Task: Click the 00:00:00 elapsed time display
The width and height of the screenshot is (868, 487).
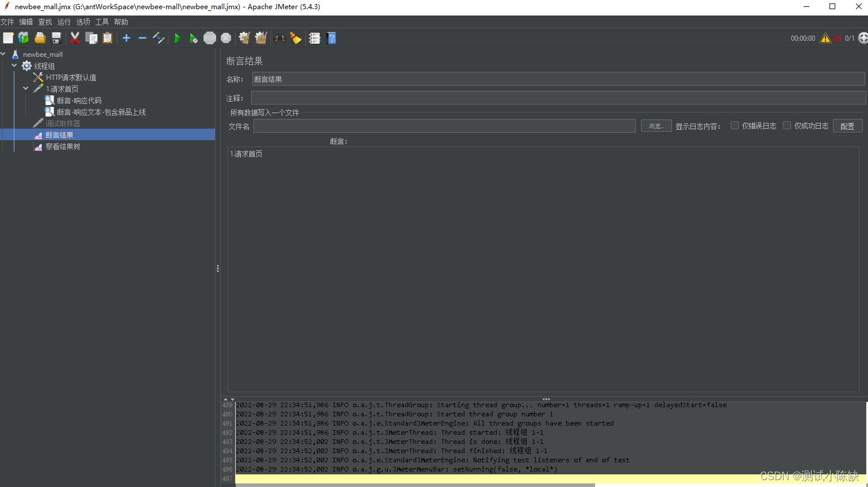Action: tap(802, 38)
